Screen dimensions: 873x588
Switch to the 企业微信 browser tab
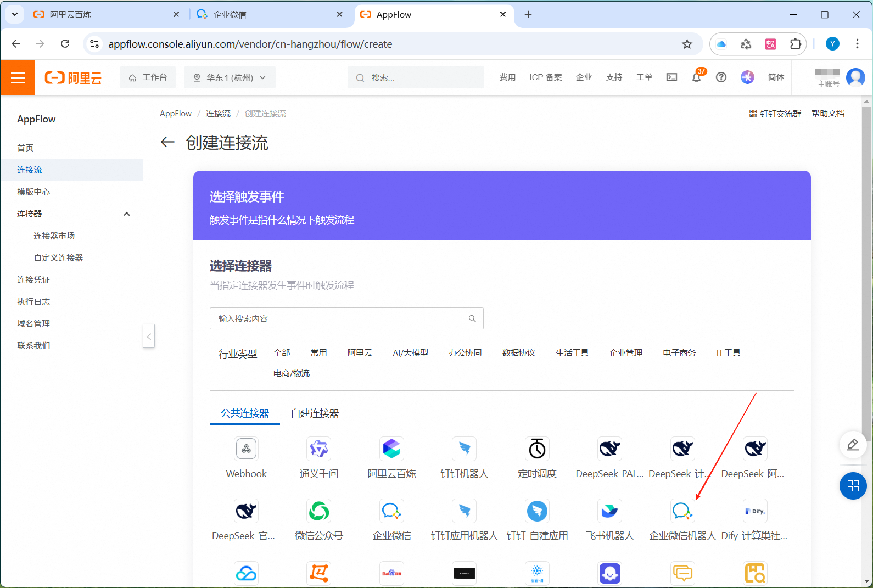point(270,15)
